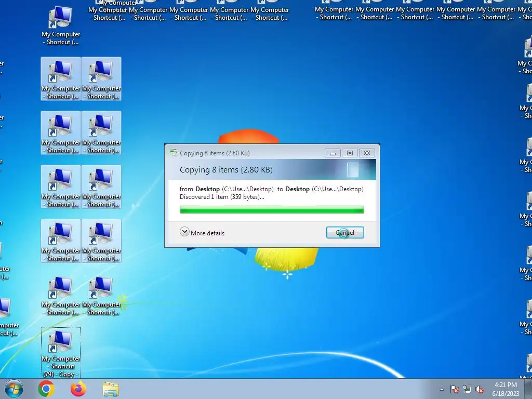Click the muted volume tray icon
Screen dimensions: 532x399
pyautogui.click(x=480, y=389)
